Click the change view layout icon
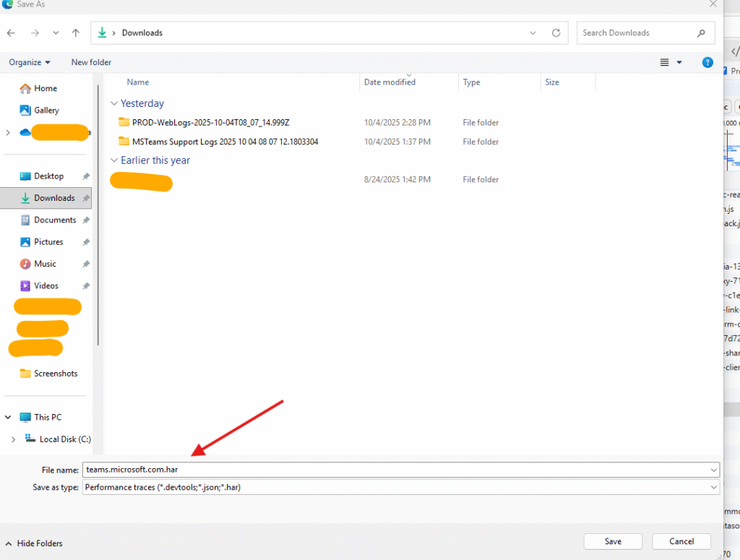This screenshot has height=560, width=740. (665, 63)
